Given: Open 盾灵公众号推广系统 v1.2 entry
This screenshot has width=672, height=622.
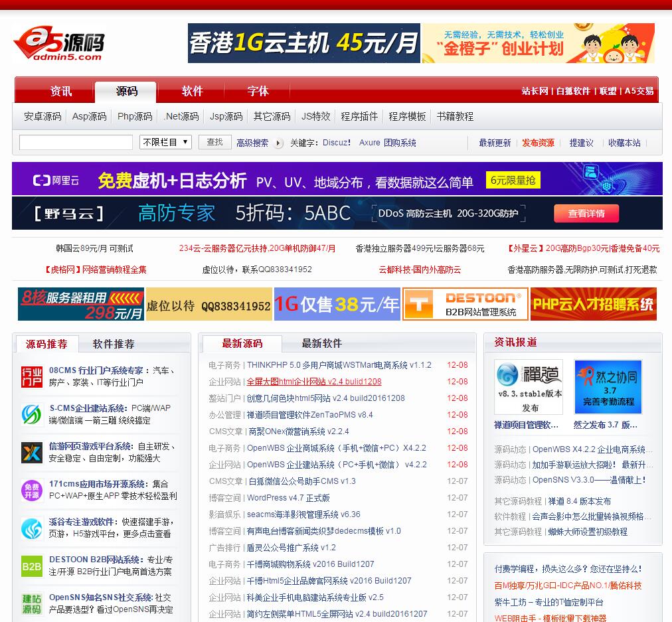Looking at the screenshot, I should coord(292,548).
